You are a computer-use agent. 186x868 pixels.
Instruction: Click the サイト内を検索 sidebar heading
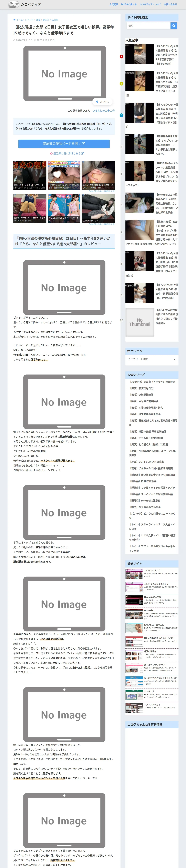pyautogui.click(x=152, y=17)
